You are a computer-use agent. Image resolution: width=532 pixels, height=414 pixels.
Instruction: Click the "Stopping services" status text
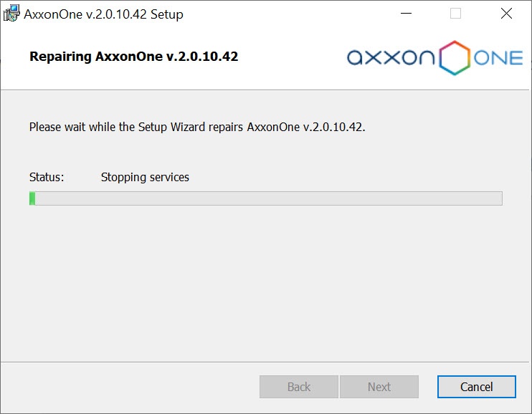(145, 177)
